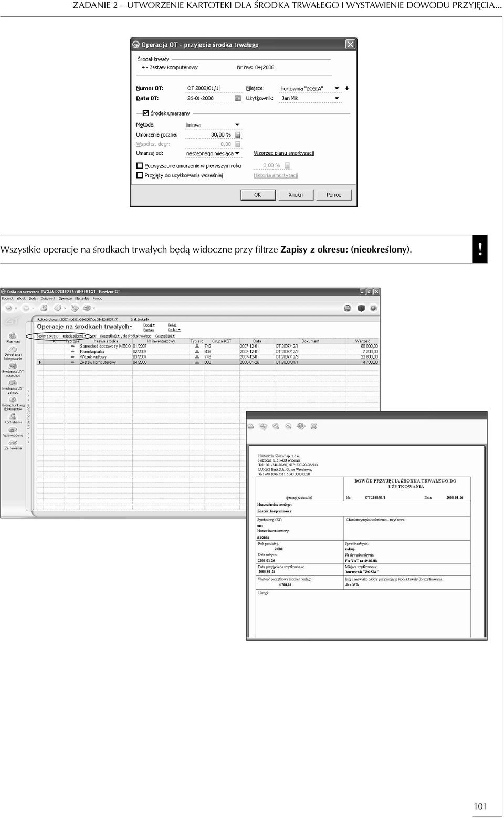Open Dekretacja i księgowanie module
This screenshot has width=504, height=818.
(x=13, y=353)
